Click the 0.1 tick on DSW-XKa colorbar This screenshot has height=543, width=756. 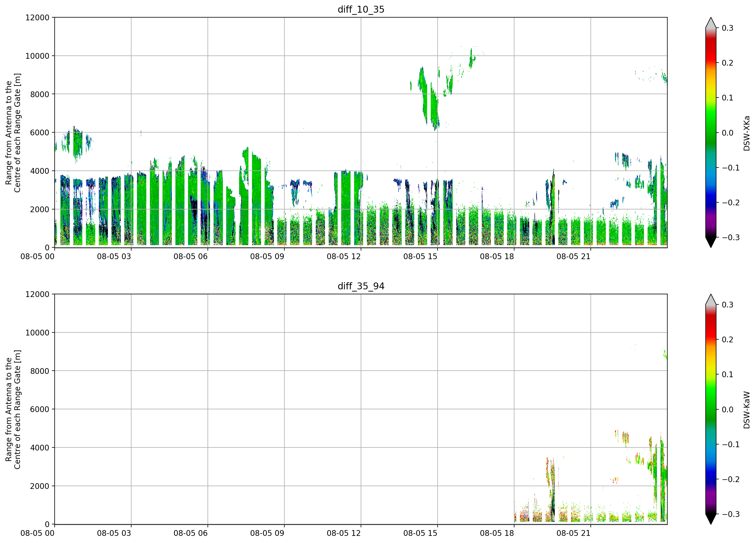pos(728,98)
